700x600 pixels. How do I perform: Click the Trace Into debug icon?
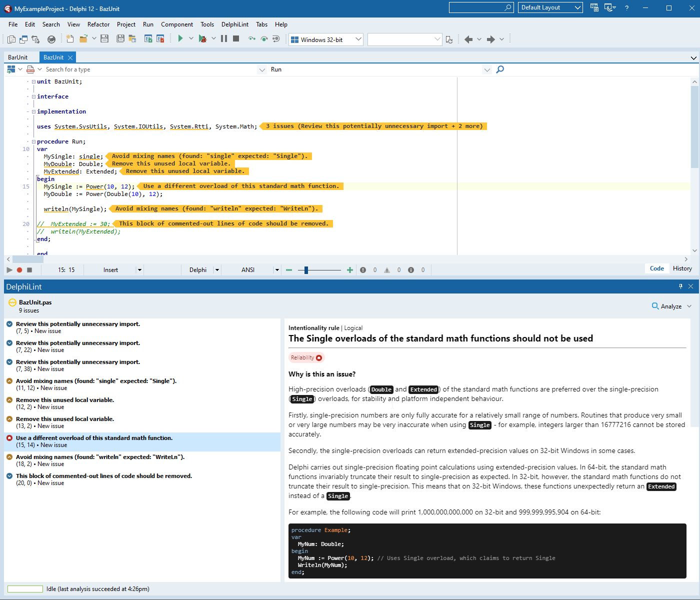pos(252,39)
